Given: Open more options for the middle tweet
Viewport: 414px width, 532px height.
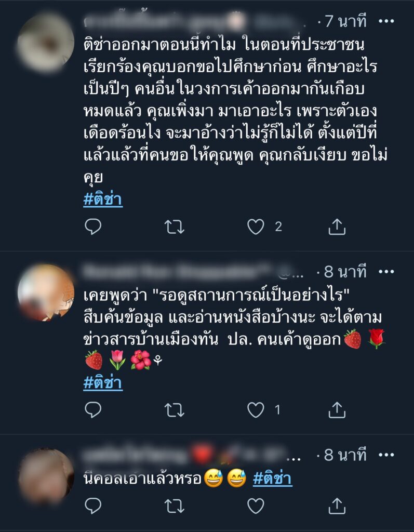Looking at the screenshot, I should 386,271.
